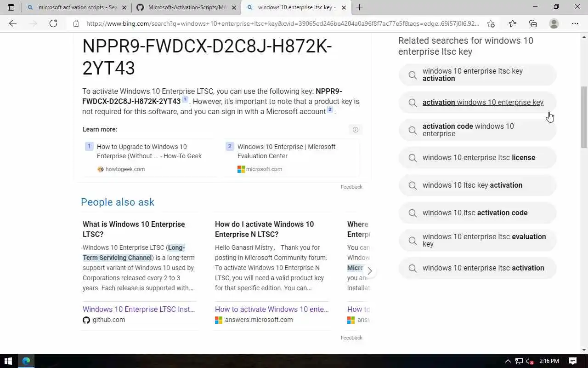The width and height of the screenshot is (588, 368).
Task: Search windows 10 enterprise ltsc activation suggestion
Action: point(477,268)
